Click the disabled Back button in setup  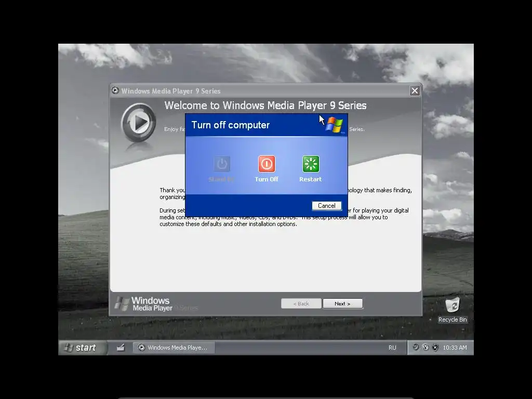(301, 303)
